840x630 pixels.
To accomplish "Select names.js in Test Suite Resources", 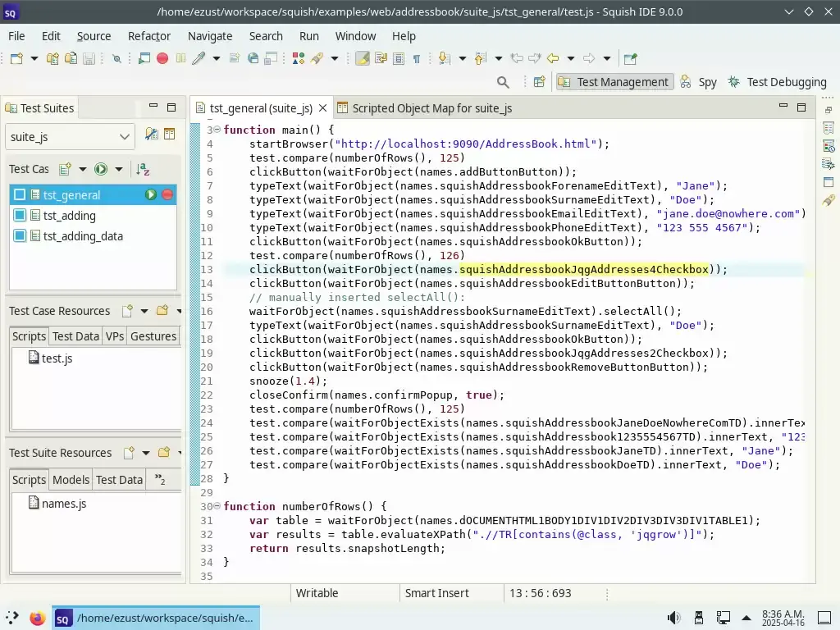I will pyautogui.click(x=57, y=503).
